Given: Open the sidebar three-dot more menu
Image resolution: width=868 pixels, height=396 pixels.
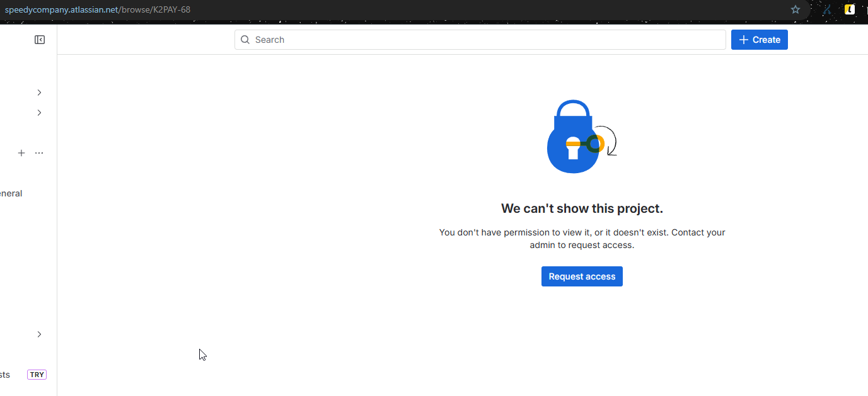Looking at the screenshot, I should (39, 153).
